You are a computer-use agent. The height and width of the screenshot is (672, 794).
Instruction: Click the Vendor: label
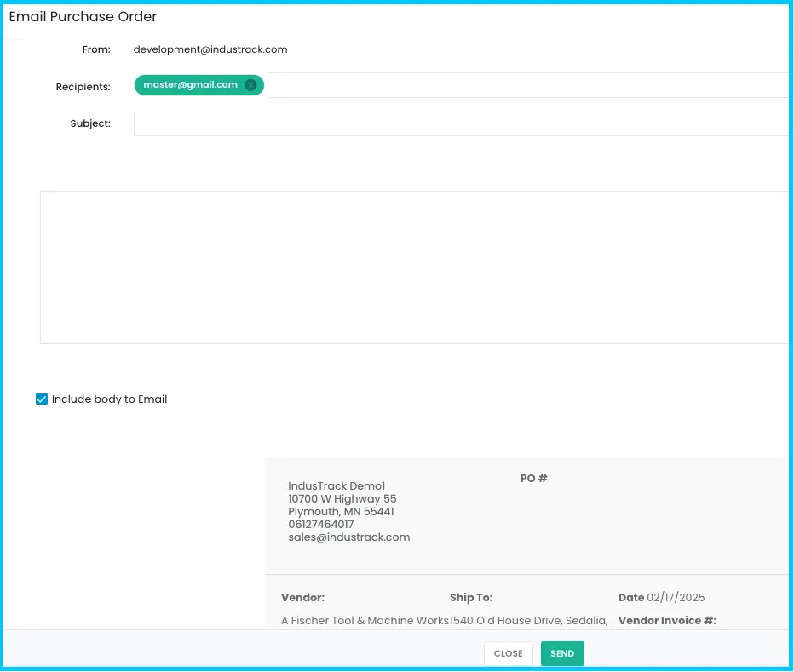pyautogui.click(x=302, y=598)
